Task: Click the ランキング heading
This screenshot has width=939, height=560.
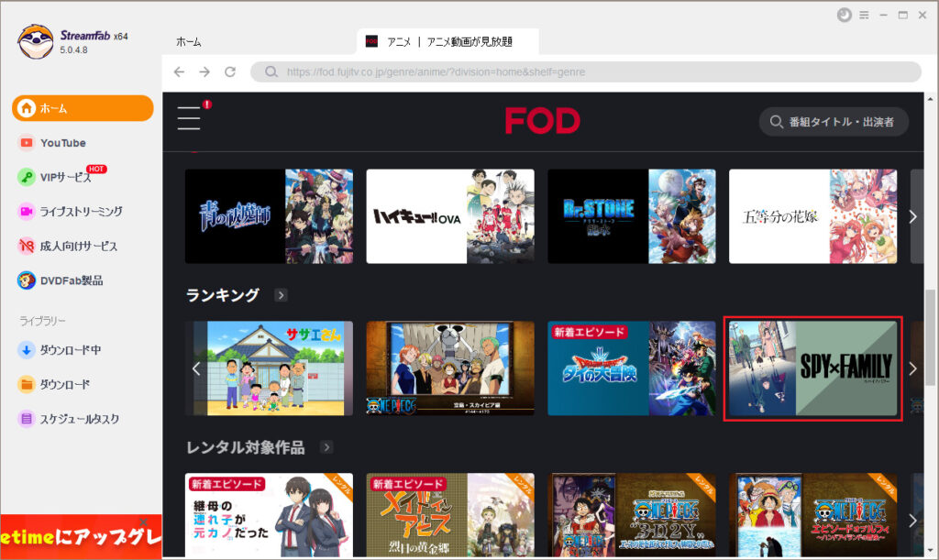Action: [x=223, y=295]
